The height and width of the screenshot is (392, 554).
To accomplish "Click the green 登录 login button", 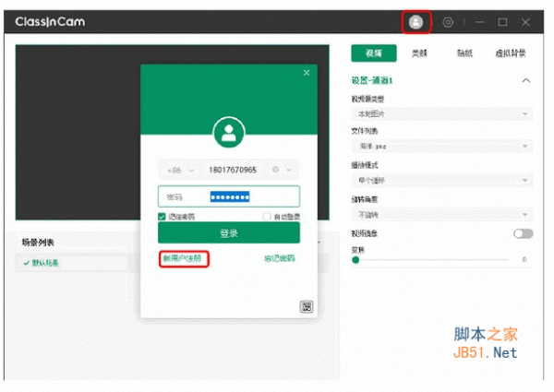I will (x=229, y=232).
